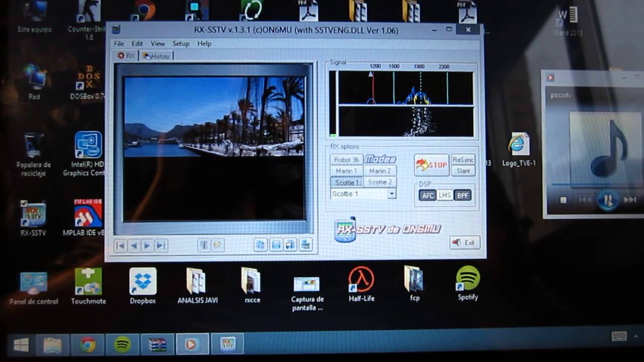Open Intel HD Graphics Control icon

click(87, 154)
